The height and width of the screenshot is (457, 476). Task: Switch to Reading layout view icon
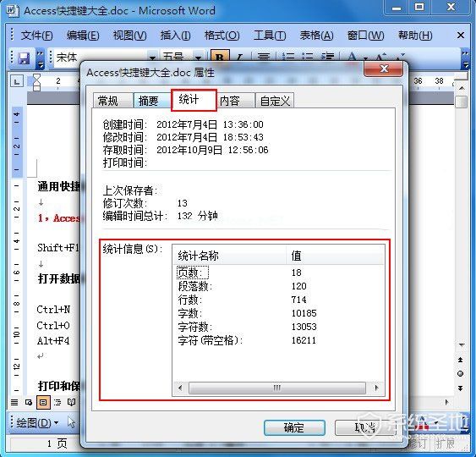(x=71, y=403)
